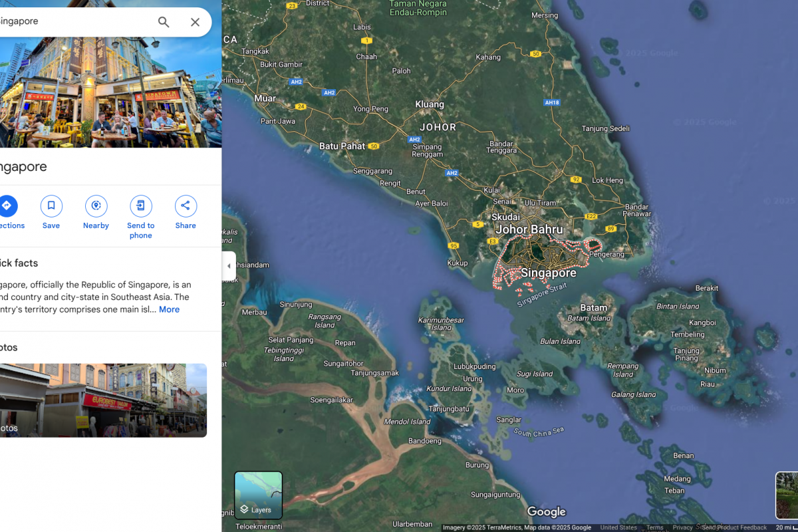798x532 pixels.
Task: Send Singapore to phone
Action: click(140, 206)
